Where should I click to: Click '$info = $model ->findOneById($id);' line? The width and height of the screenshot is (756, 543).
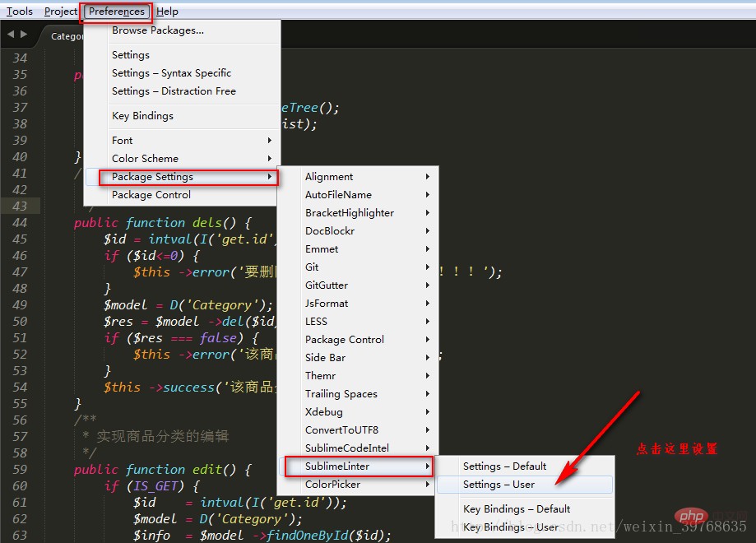point(262,536)
